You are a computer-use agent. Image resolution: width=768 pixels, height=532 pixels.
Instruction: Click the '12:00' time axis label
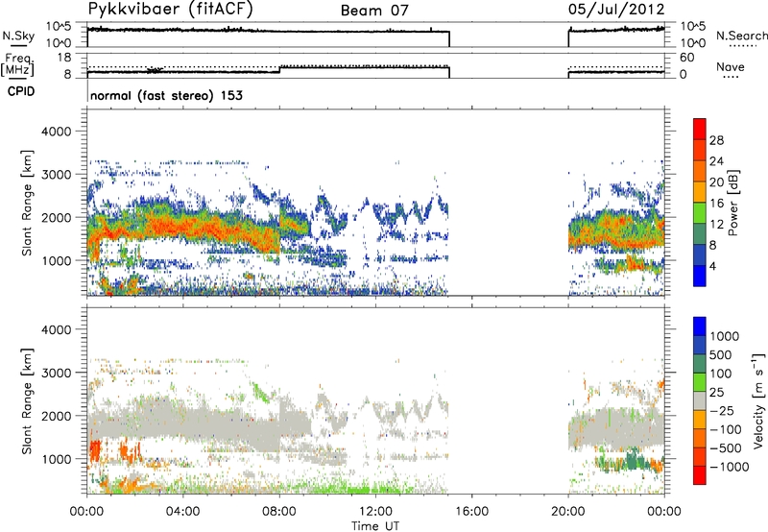pos(375,512)
